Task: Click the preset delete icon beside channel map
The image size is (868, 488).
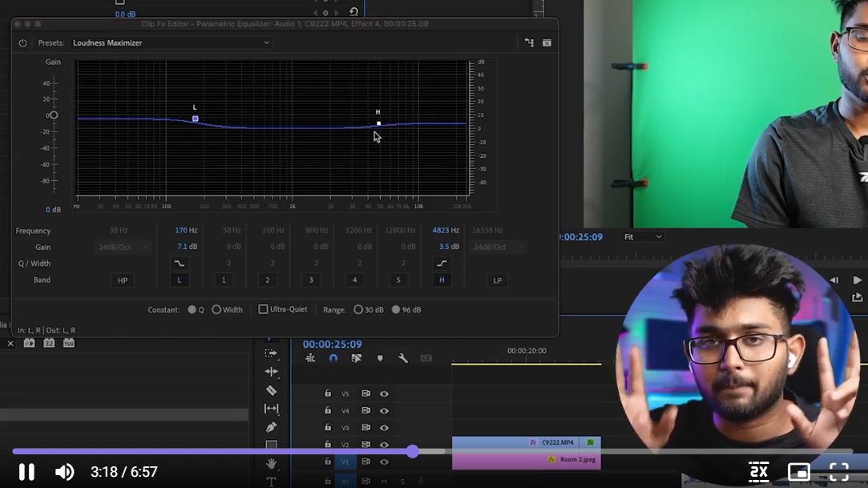Action: tap(547, 42)
